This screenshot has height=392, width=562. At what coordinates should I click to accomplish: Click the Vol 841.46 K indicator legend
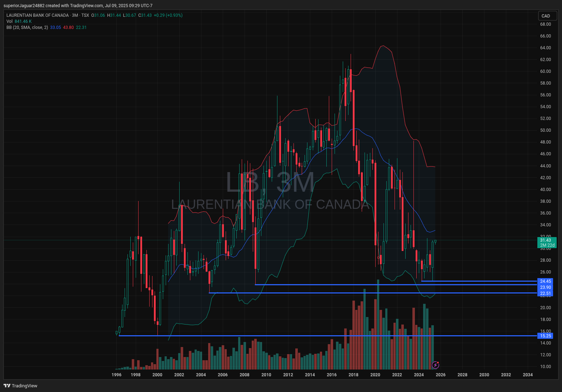[x=19, y=21]
